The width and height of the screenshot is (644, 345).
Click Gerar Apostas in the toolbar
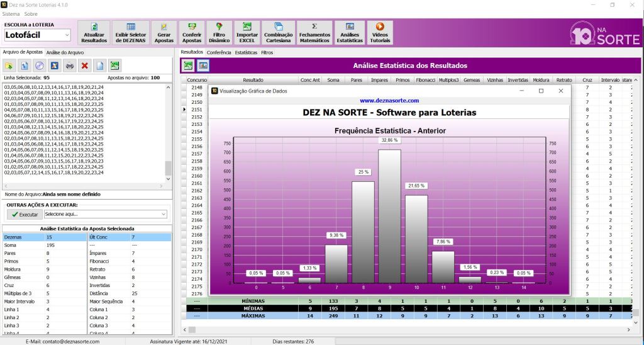(164, 33)
